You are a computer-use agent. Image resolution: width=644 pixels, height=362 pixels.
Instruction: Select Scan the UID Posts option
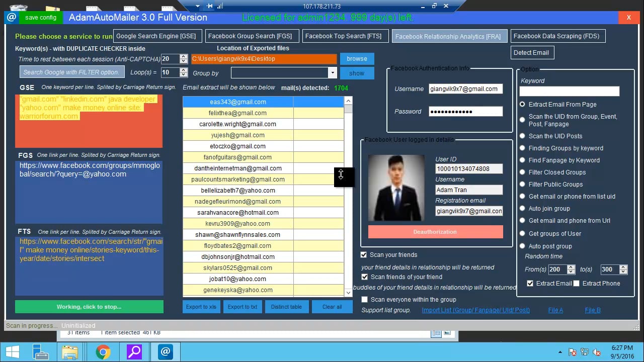(522, 136)
